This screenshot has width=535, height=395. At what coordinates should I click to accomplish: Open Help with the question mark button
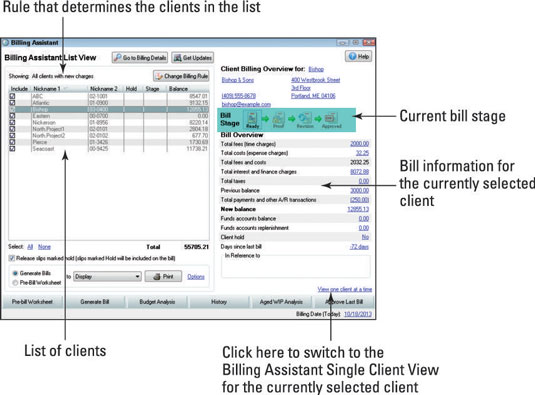click(x=358, y=56)
